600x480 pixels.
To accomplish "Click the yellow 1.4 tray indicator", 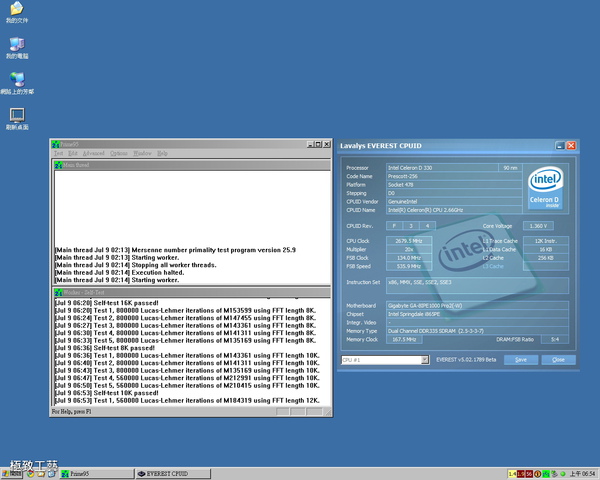I will (512, 474).
